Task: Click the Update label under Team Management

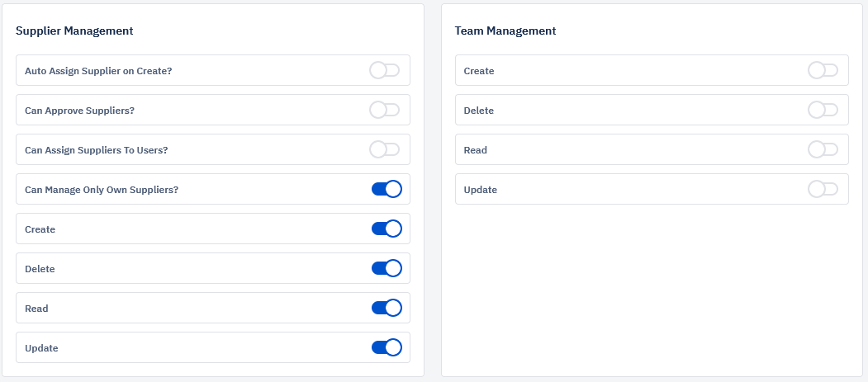Action: [481, 190]
